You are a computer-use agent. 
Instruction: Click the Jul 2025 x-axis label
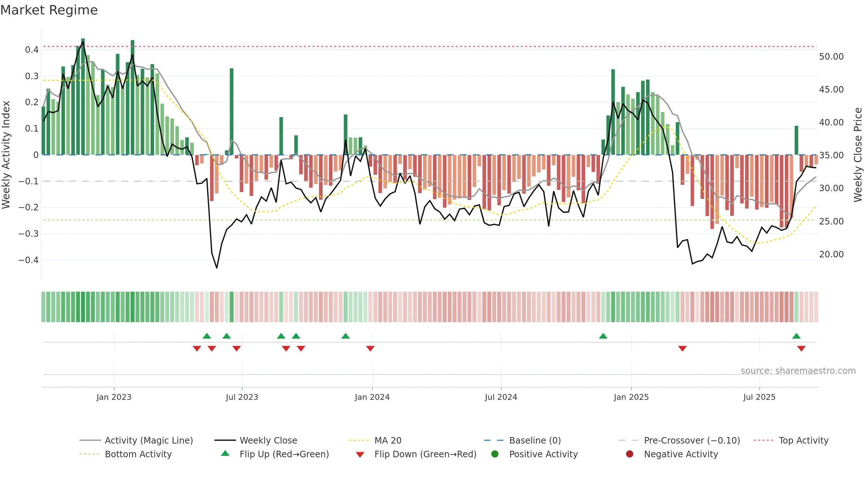tap(759, 397)
